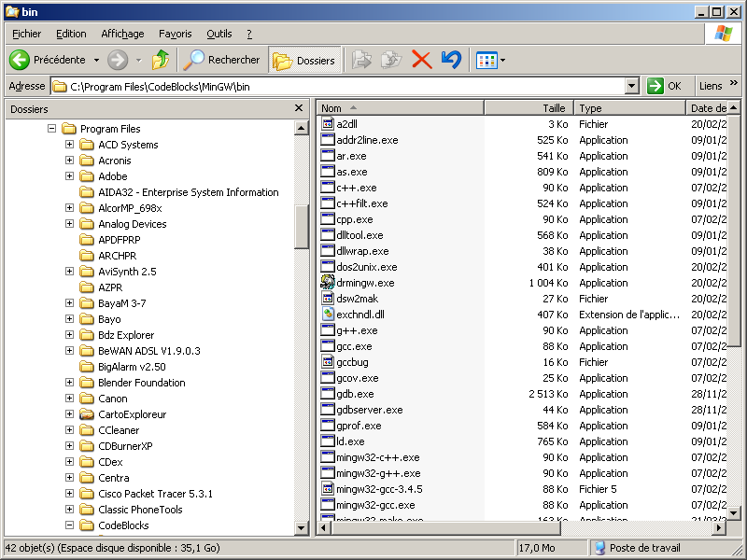Screen dimensions: 747x560
Task: Select the gcc.exe icon
Action: click(328, 346)
